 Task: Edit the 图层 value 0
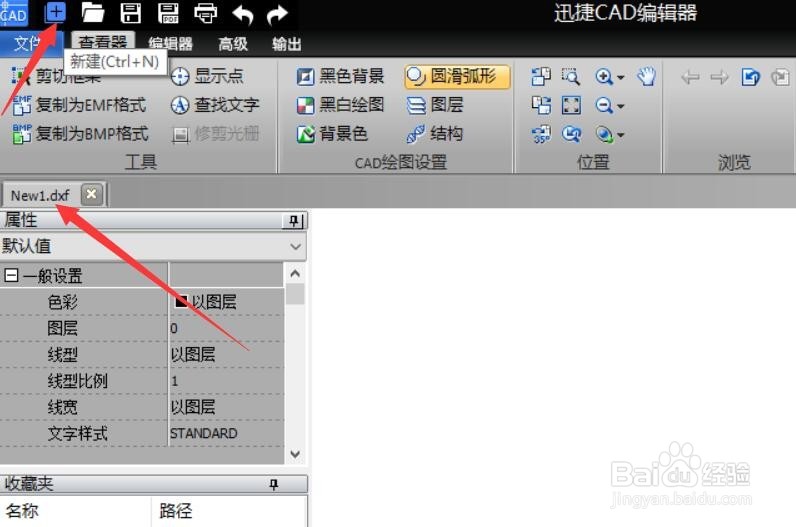(x=226, y=328)
